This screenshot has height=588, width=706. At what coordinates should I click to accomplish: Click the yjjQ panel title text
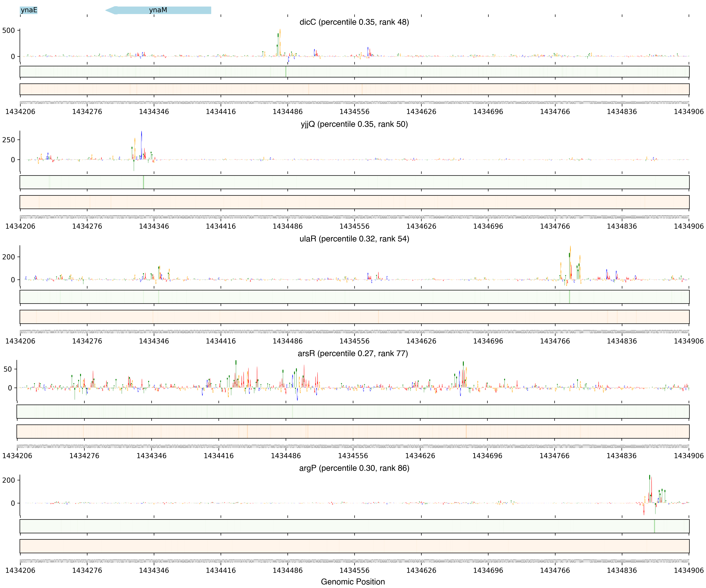coord(354,124)
